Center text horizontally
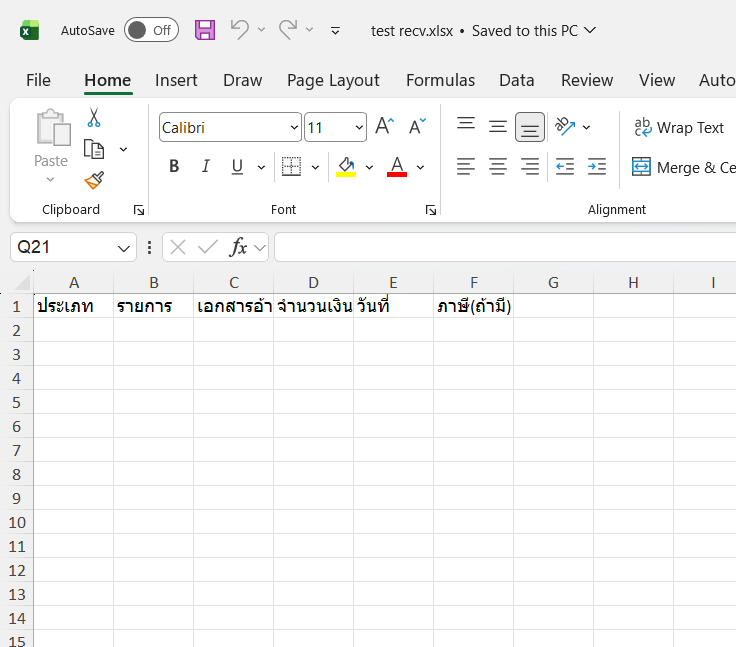Viewport: 736px width, 647px height. pyautogui.click(x=498, y=166)
